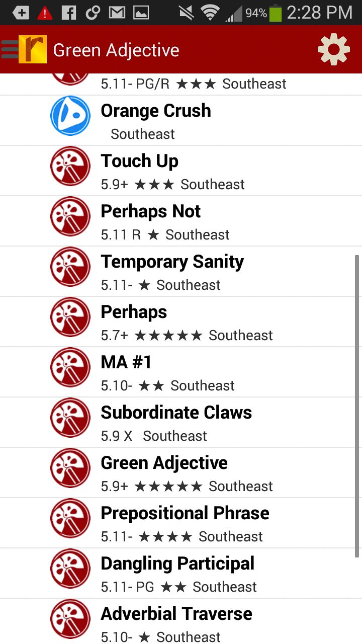Tap the icon beside Subordinate Claws
The width and height of the screenshot is (362, 644).
coord(70,418)
